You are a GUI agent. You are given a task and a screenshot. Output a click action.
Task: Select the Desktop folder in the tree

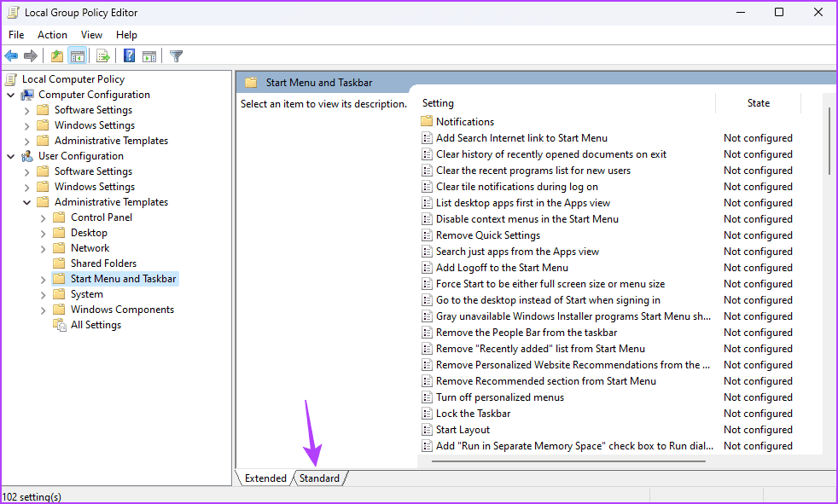[x=89, y=233]
